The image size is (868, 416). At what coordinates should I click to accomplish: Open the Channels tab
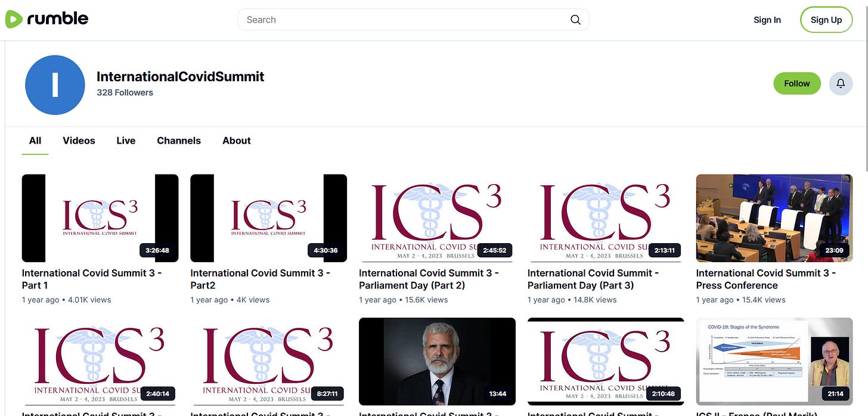tap(179, 141)
